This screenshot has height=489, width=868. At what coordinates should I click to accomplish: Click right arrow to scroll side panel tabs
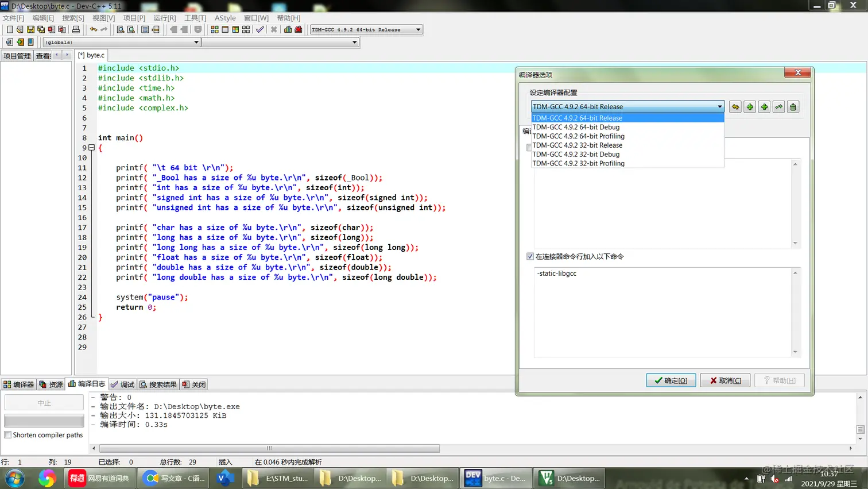tap(67, 55)
